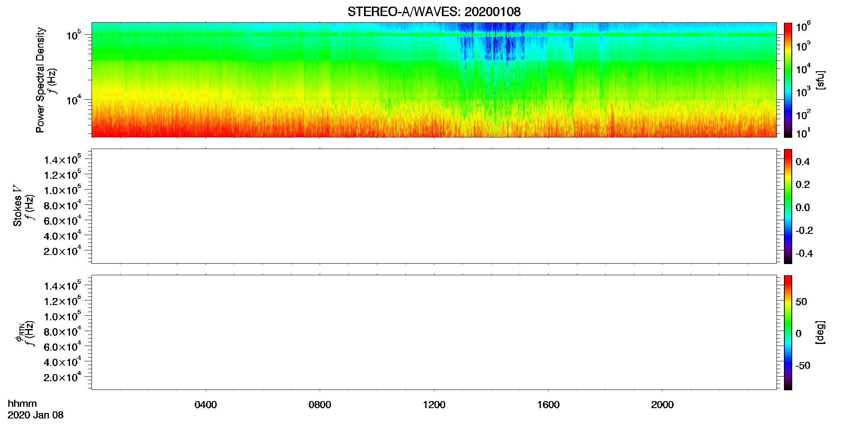Click the -0.4 label on Stokes colorbar
The image size is (868, 447).
pyautogui.click(x=804, y=253)
